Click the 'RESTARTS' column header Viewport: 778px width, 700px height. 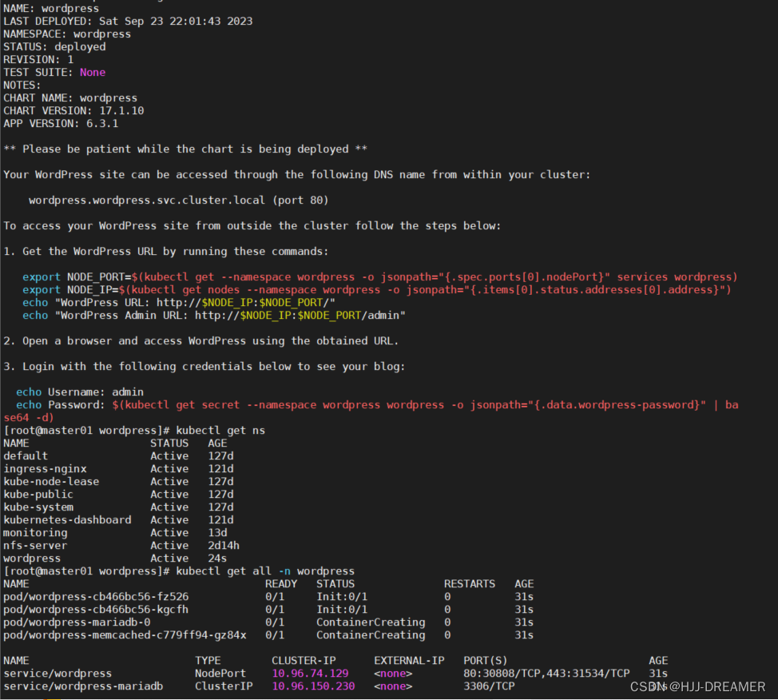470,584
